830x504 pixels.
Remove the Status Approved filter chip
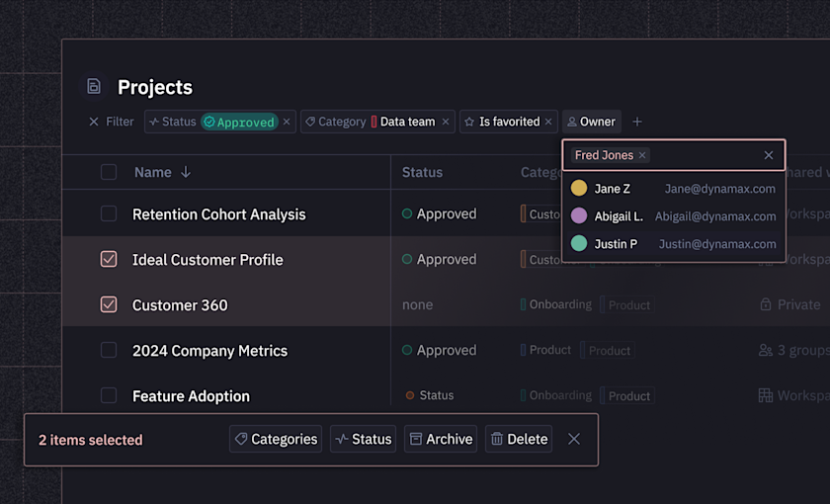pyautogui.click(x=287, y=122)
